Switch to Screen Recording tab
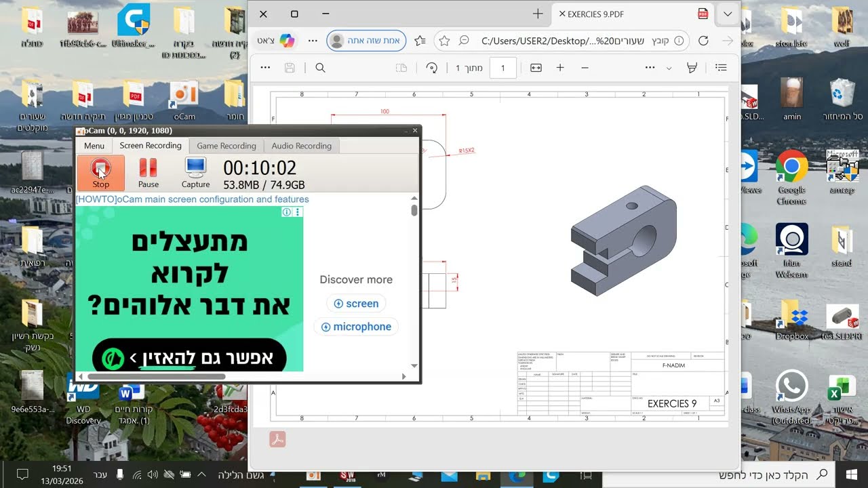This screenshot has height=488, width=868. point(151,146)
